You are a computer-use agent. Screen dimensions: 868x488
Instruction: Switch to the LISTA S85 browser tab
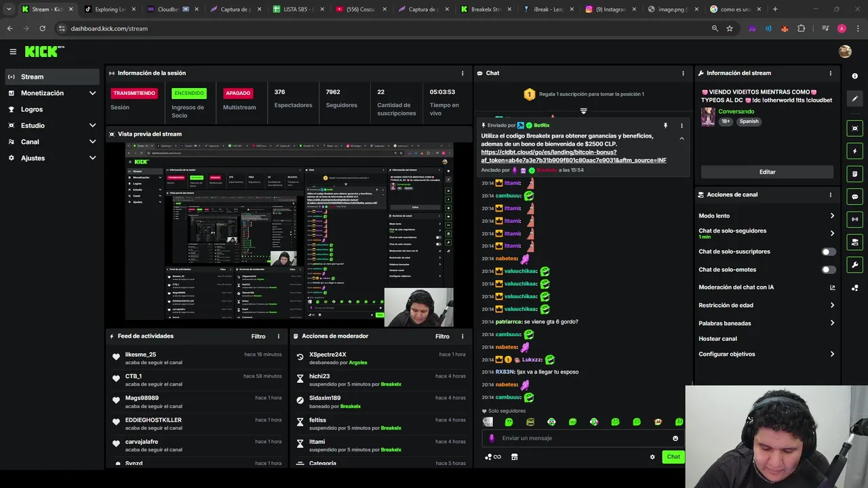[297, 9]
